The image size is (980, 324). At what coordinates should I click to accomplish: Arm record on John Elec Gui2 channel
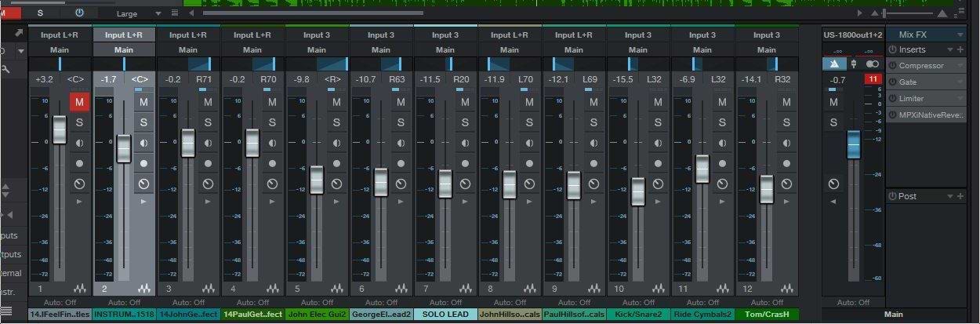pyautogui.click(x=336, y=164)
